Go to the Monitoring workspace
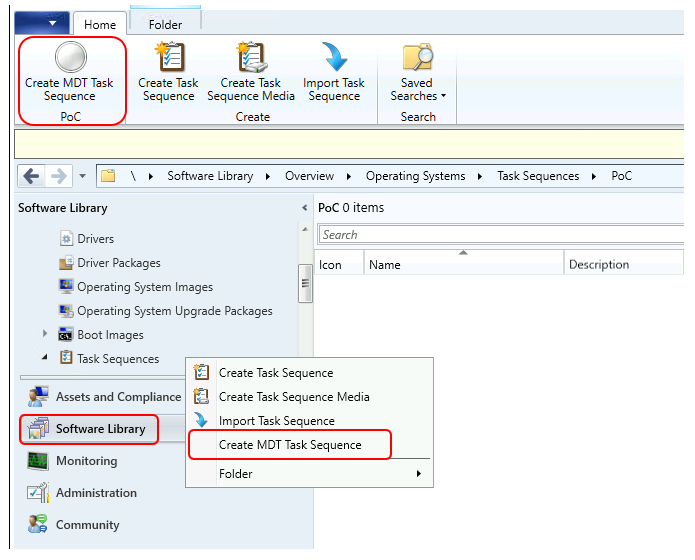The width and height of the screenshot is (695, 560). pyautogui.click(x=86, y=461)
